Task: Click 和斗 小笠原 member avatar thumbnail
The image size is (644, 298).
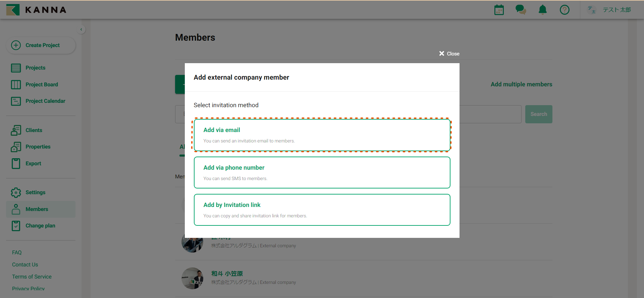Action: point(192,278)
